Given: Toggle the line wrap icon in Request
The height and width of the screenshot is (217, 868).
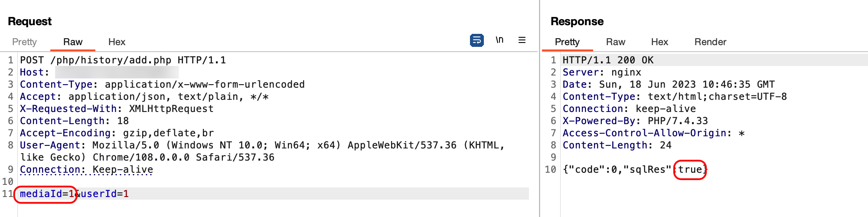Looking at the screenshot, I should pos(476,40).
